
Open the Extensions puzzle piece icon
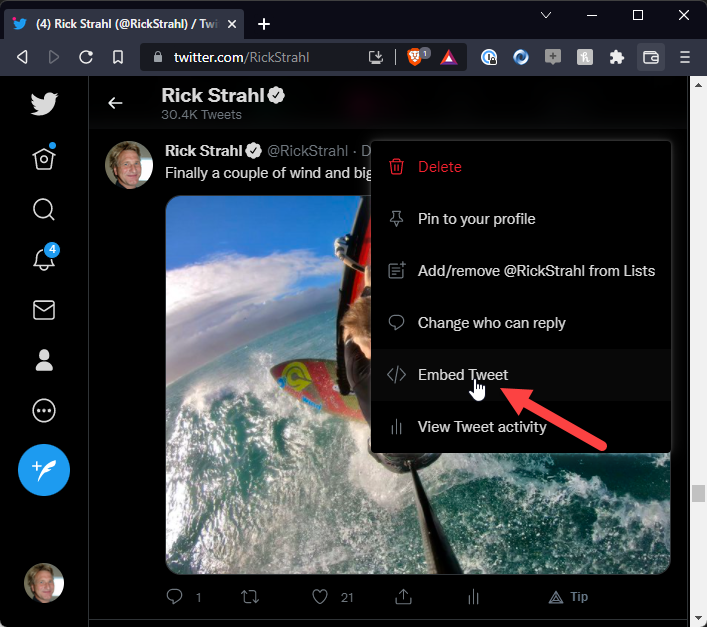[617, 57]
